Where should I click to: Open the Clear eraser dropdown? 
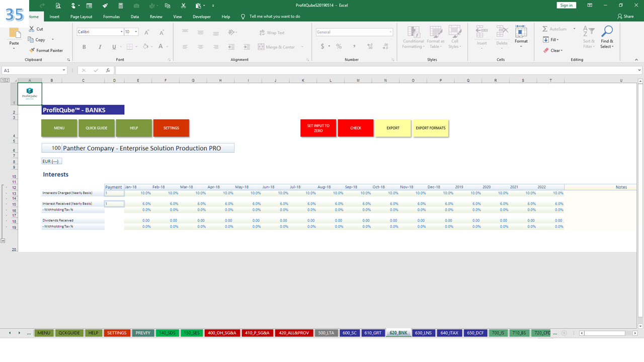point(553,50)
